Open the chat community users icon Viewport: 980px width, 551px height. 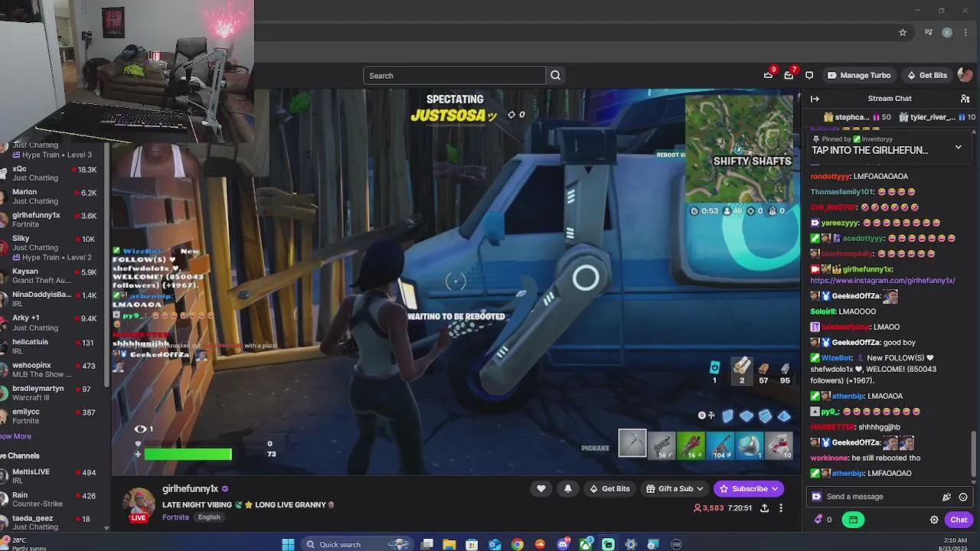click(x=965, y=99)
